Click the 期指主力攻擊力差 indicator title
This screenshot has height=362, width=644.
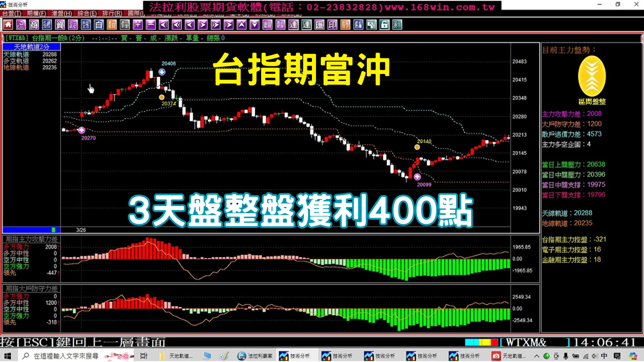31,239
